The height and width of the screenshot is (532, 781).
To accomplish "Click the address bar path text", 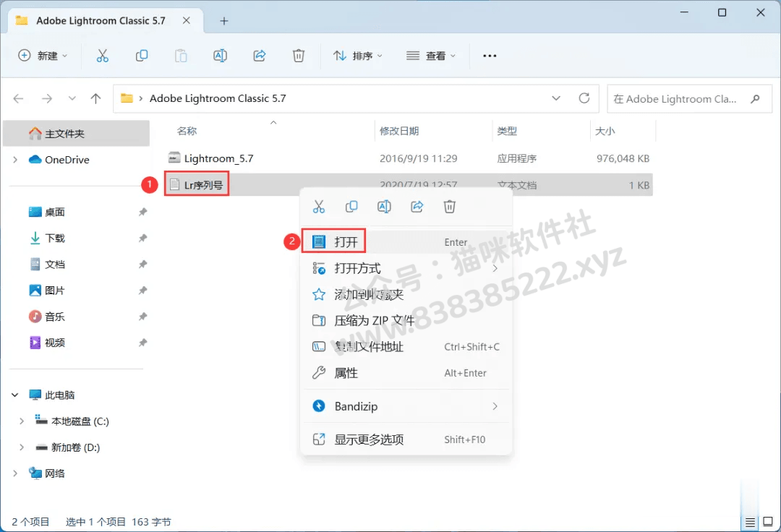I will tap(218, 98).
